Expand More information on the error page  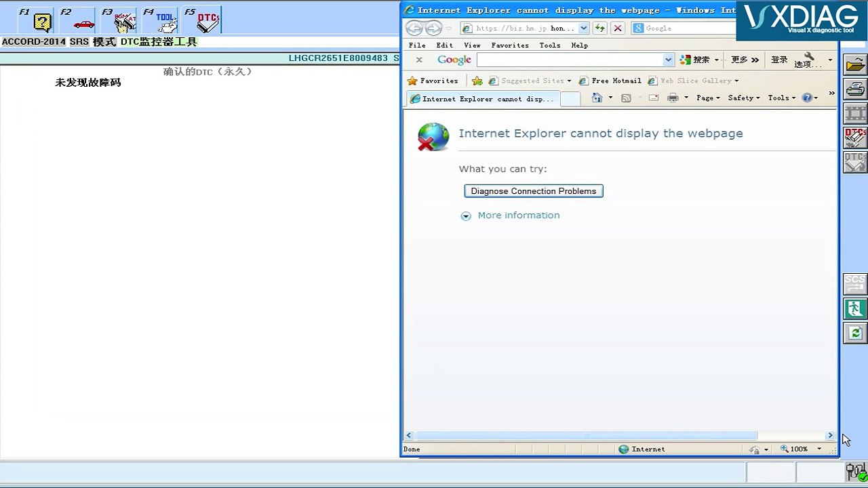coord(511,216)
